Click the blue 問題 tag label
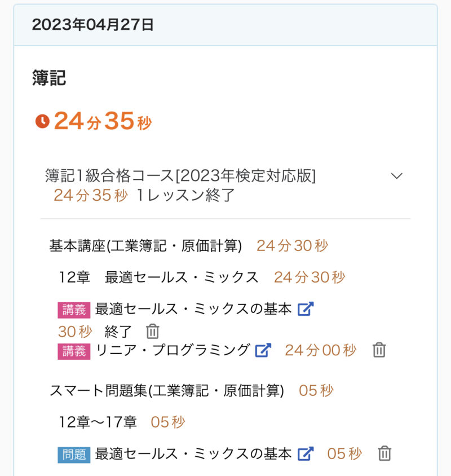451x476 pixels. coord(74,454)
